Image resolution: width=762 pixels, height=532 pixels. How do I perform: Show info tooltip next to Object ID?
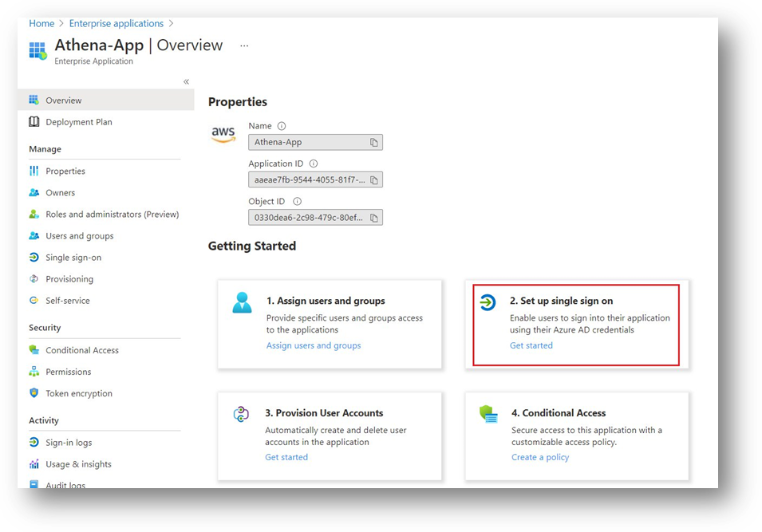(297, 201)
